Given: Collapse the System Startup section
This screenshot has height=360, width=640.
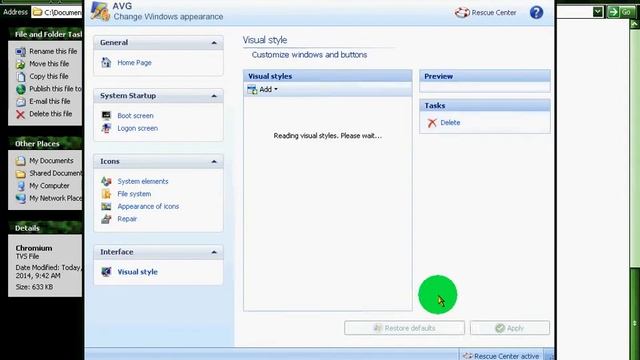Looking at the screenshot, I should pyautogui.click(x=214, y=96).
